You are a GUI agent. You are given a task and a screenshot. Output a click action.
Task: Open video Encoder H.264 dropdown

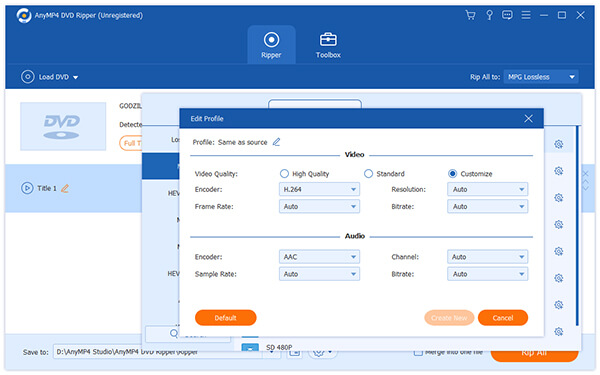pos(319,189)
